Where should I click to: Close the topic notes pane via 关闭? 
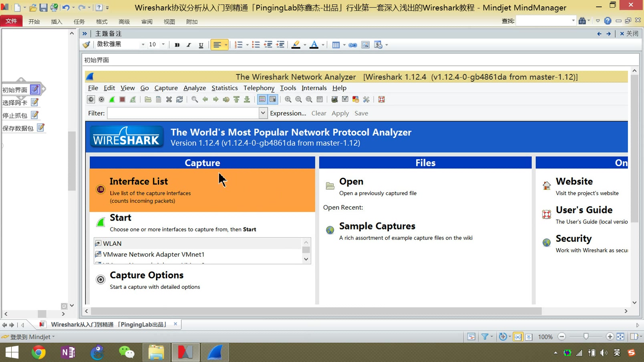(x=629, y=34)
